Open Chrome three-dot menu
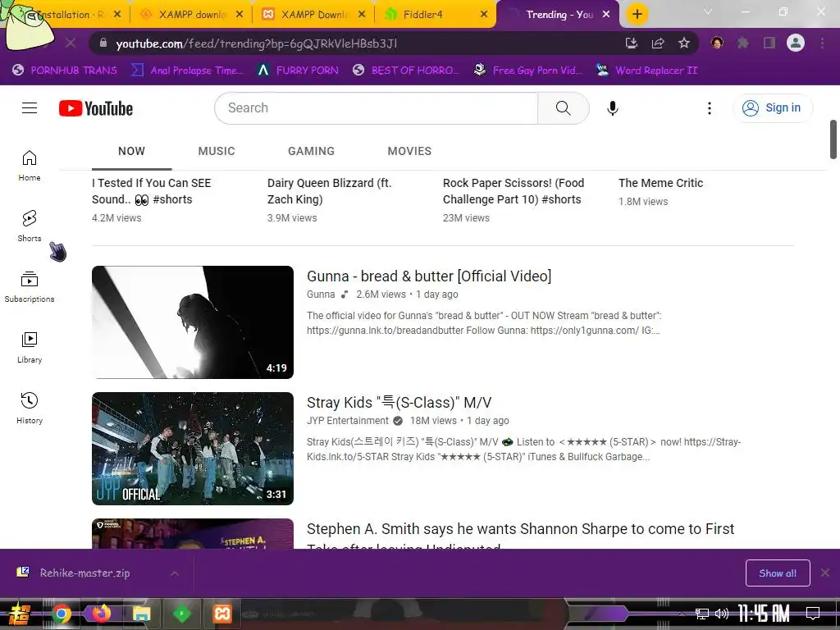The width and height of the screenshot is (840, 630). click(x=822, y=43)
